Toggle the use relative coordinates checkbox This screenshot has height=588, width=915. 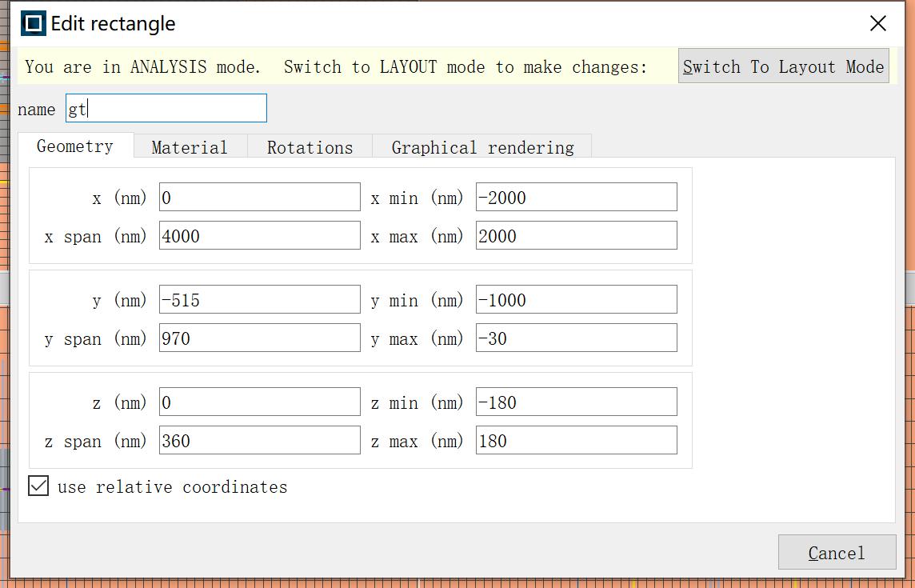coord(38,486)
